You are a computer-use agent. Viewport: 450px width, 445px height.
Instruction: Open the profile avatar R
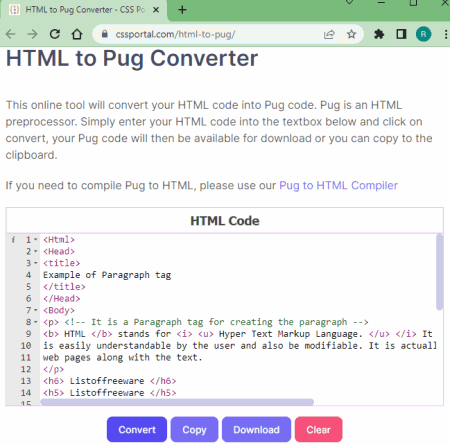coord(423,34)
